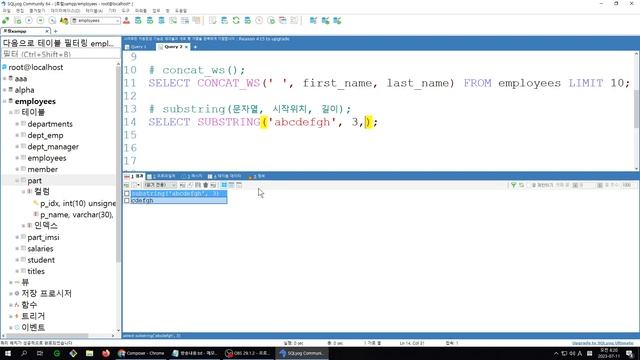Image resolution: width=640 pixels, height=360 pixels.
Task: Click the table filter input field
Action: [x=61, y=54]
